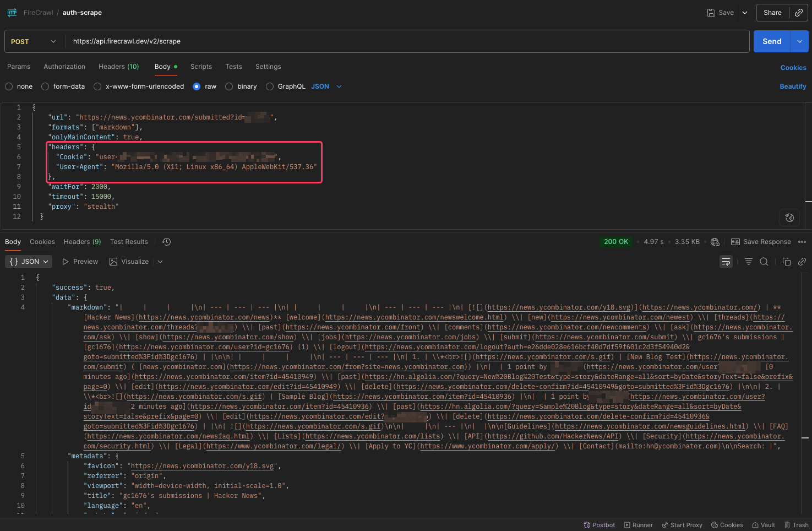This screenshot has width=812, height=531.
Task: Click the Beautify link
Action: coord(793,86)
